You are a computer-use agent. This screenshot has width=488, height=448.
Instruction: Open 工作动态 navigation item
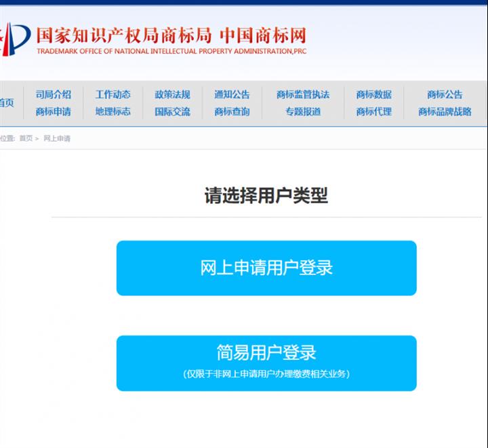pos(113,95)
